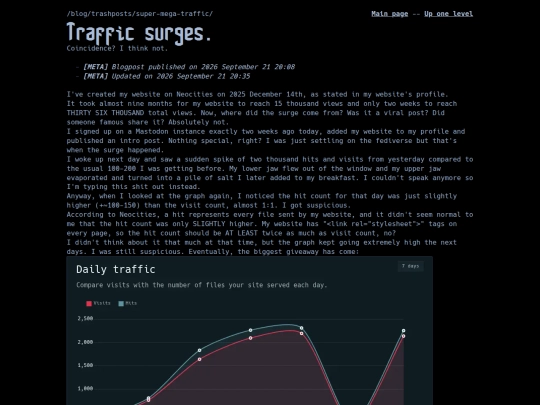The image size is (540, 405).
Task: Click the 'Compare visits with the number' chart description
Action: [201, 285]
